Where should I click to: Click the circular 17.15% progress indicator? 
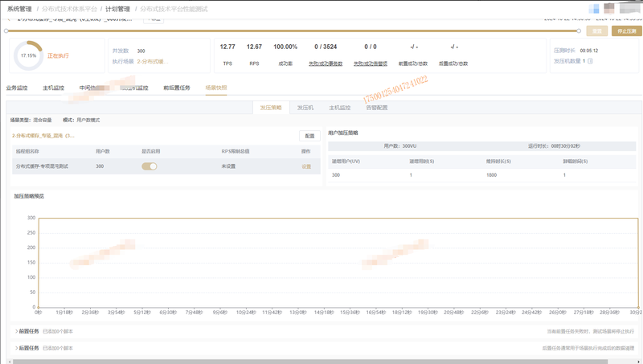28,55
